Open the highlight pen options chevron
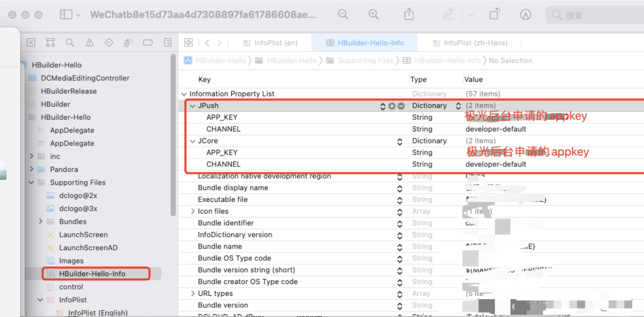This screenshot has width=644, height=317. 471,15
